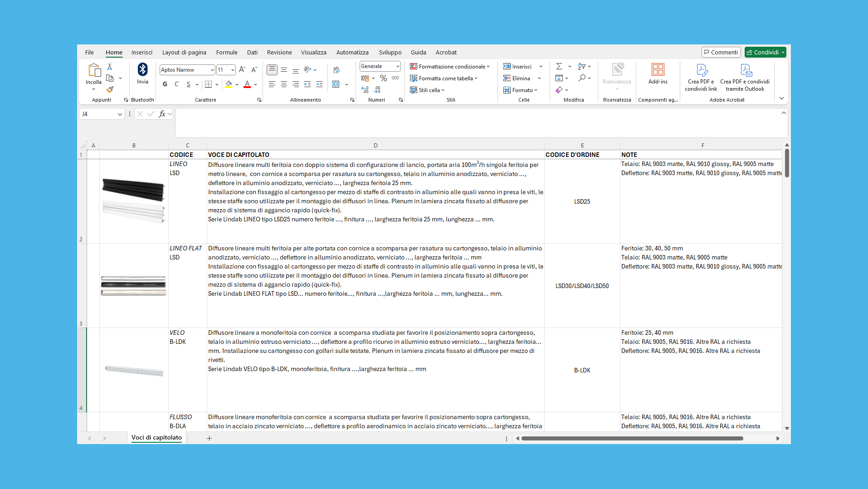
Task: Open Find and Select magnifier
Action: point(582,78)
